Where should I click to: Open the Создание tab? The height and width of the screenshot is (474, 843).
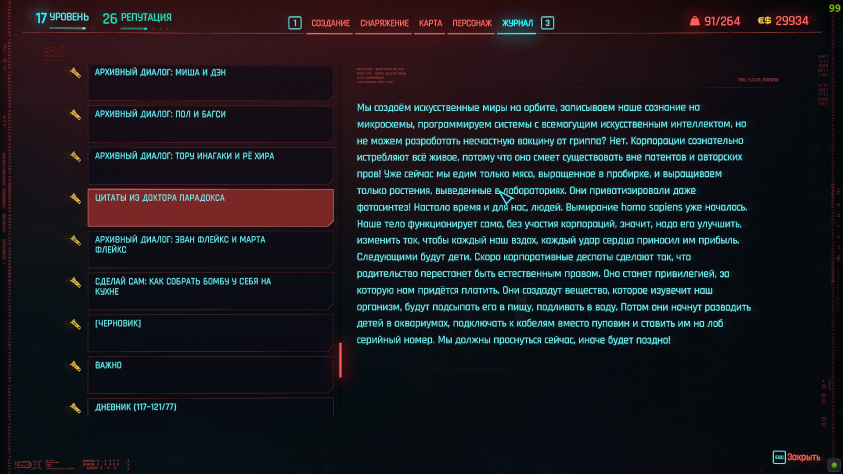330,22
